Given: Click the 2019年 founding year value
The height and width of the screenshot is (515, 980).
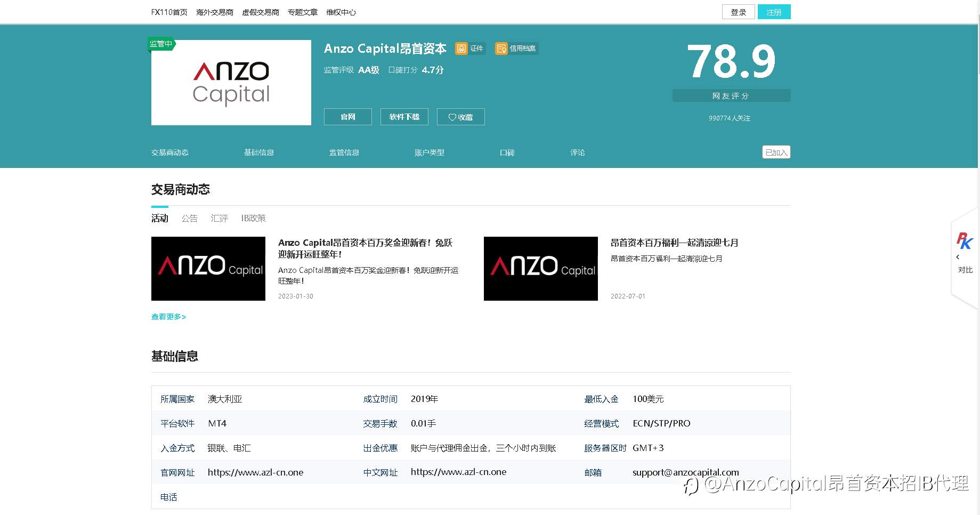Looking at the screenshot, I should [x=425, y=399].
